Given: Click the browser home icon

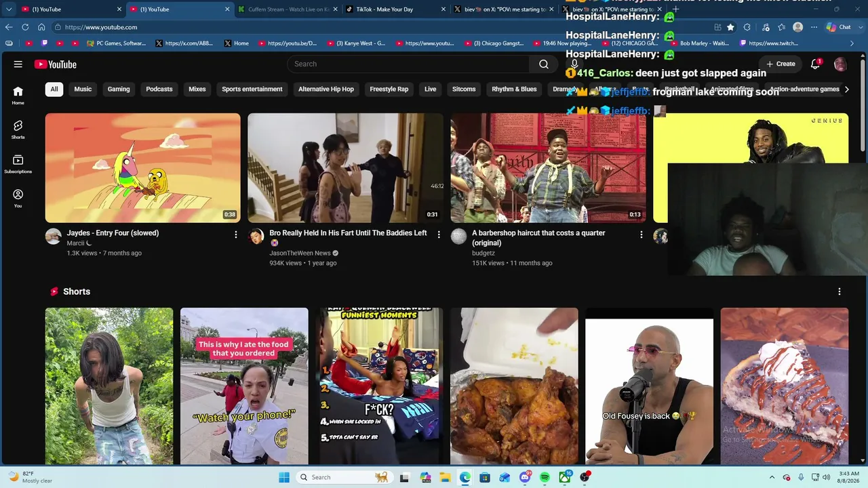Looking at the screenshot, I should (x=41, y=27).
